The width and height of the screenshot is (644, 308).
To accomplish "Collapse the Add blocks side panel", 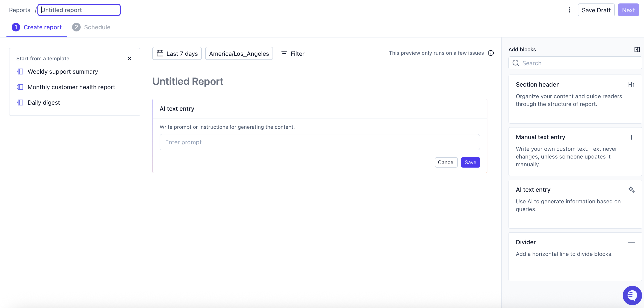I will [x=637, y=50].
